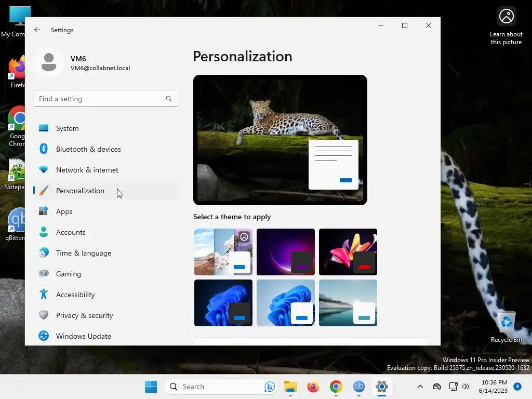
Task: Click the Apps icon in sidebar
Action: [44, 211]
